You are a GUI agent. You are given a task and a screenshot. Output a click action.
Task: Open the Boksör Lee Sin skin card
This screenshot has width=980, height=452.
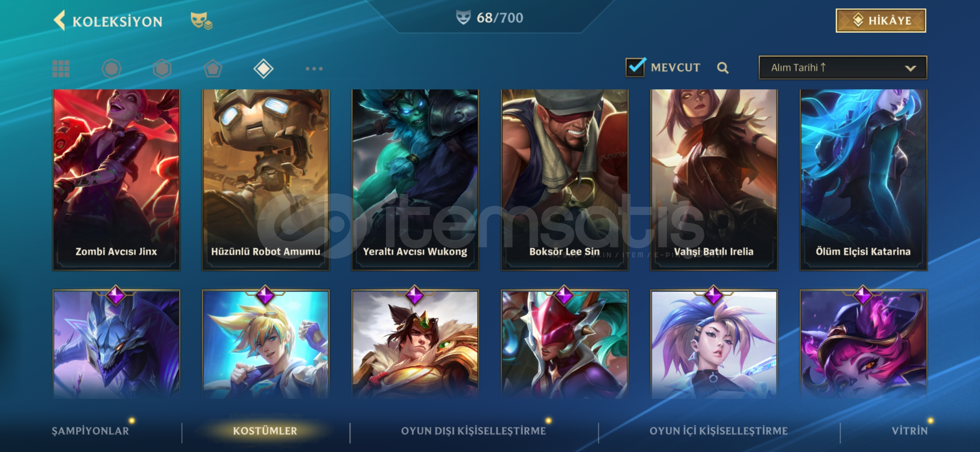[x=565, y=180]
